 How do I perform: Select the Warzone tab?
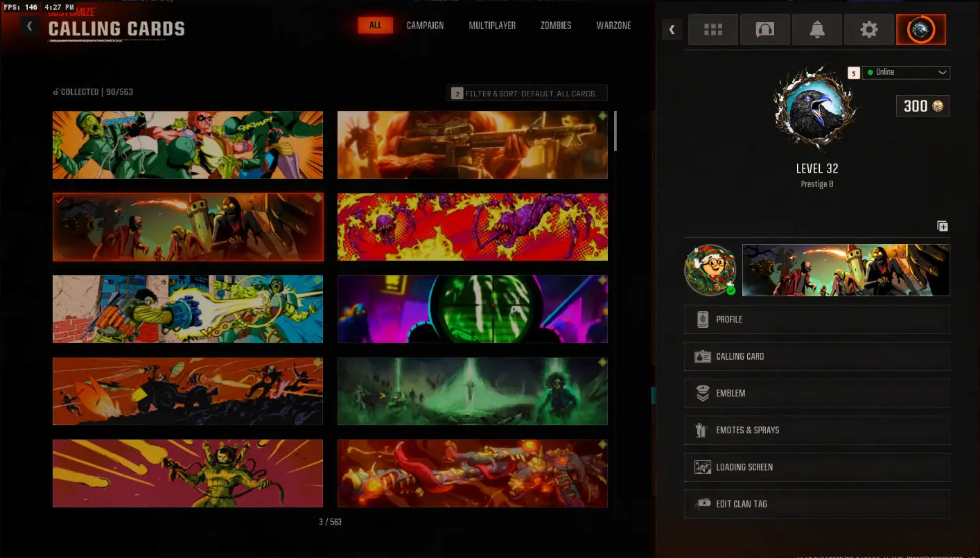coord(613,26)
